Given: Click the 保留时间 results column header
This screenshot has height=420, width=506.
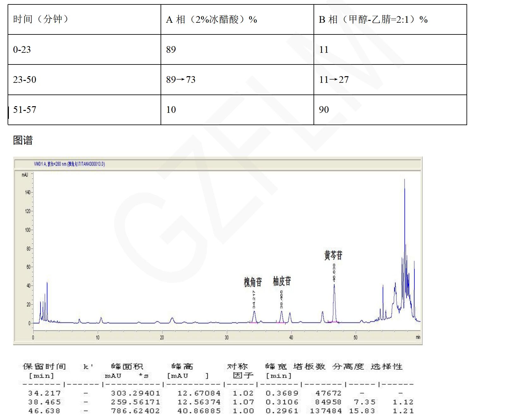Looking at the screenshot, I should coord(44,367).
